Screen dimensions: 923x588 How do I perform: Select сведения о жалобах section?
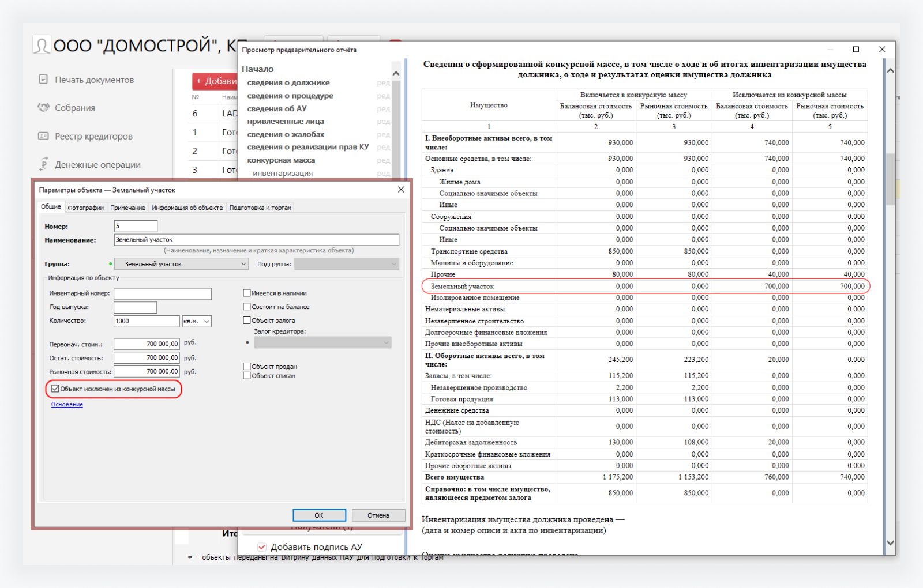286,134
